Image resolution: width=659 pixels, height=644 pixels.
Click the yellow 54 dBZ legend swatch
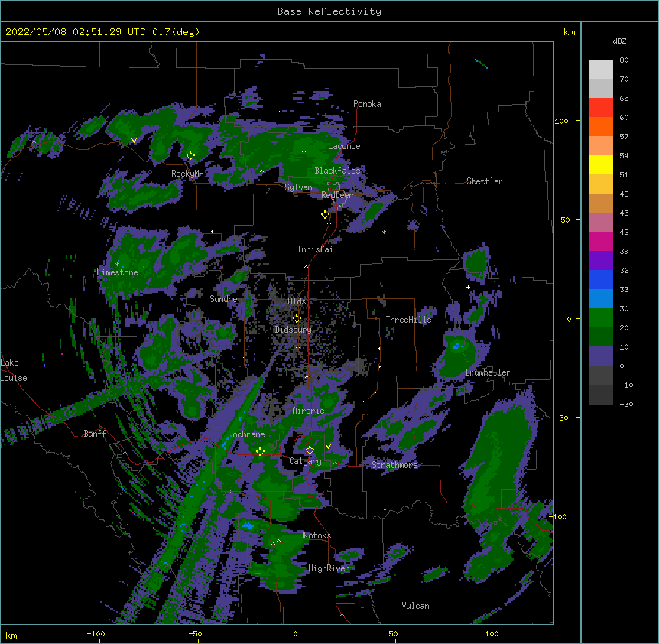click(x=601, y=164)
